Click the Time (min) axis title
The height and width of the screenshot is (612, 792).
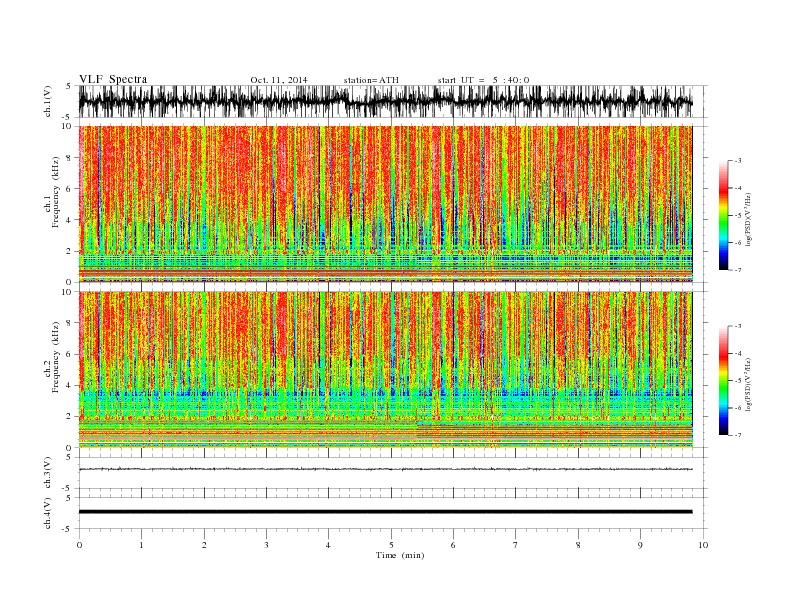click(x=400, y=555)
